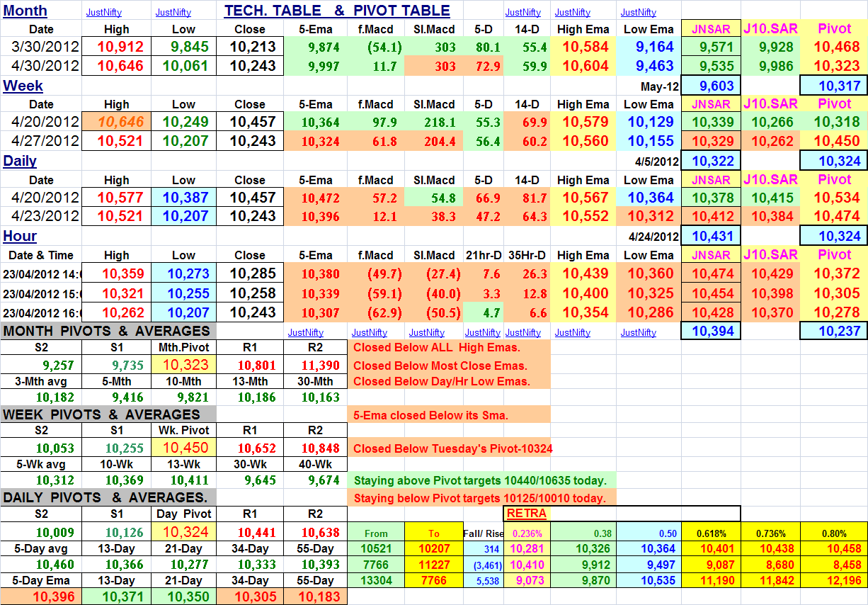Click the underlined Month heading

(25, 11)
